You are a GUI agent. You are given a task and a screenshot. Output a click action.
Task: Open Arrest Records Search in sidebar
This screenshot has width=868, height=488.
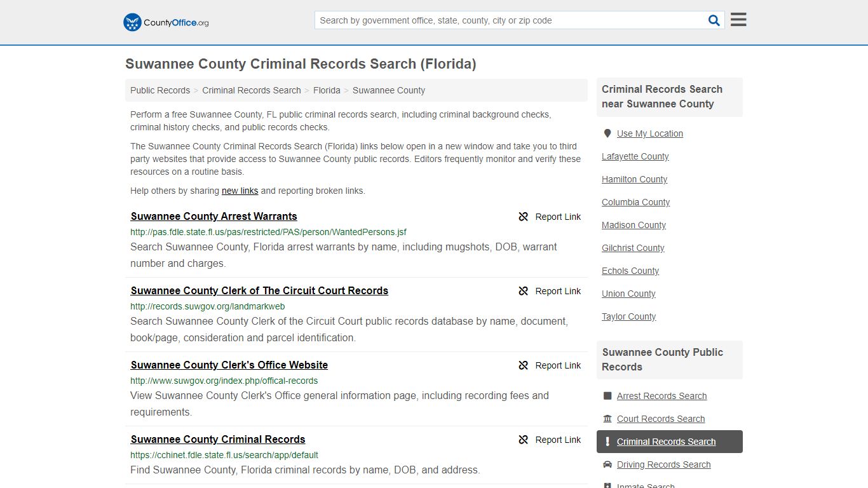(662, 396)
